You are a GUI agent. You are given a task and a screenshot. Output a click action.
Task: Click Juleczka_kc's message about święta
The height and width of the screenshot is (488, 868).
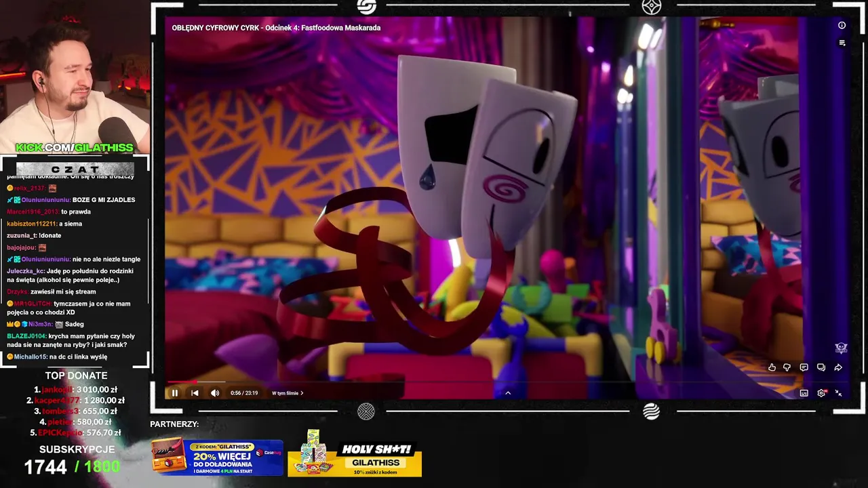(x=70, y=275)
